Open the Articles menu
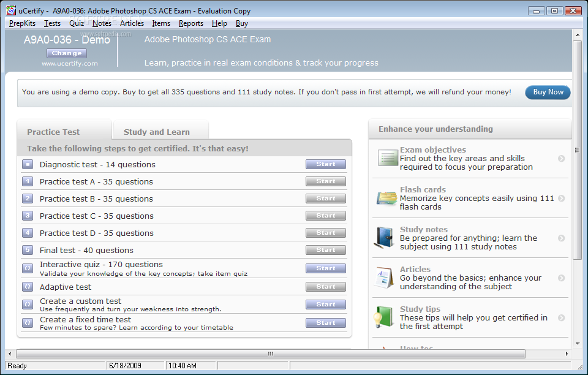 132,23
